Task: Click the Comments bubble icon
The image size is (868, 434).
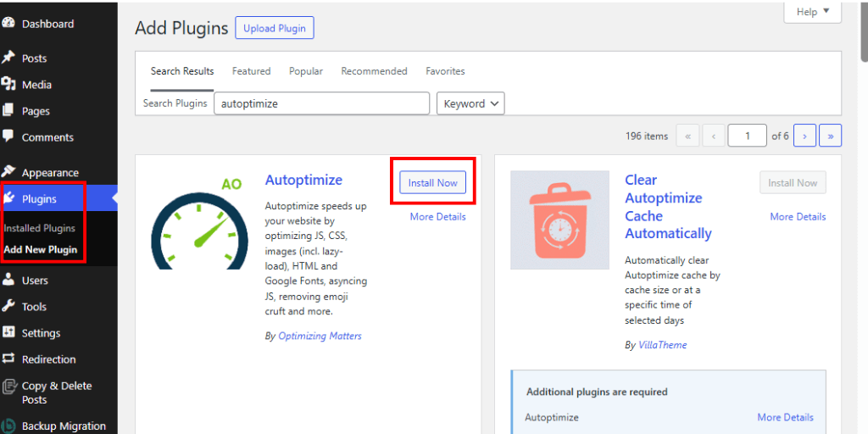Action: tap(8, 136)
